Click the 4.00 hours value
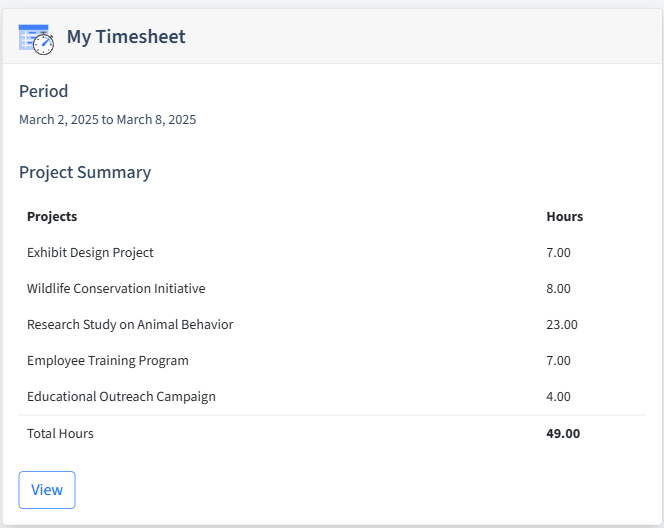 [558, 396]
